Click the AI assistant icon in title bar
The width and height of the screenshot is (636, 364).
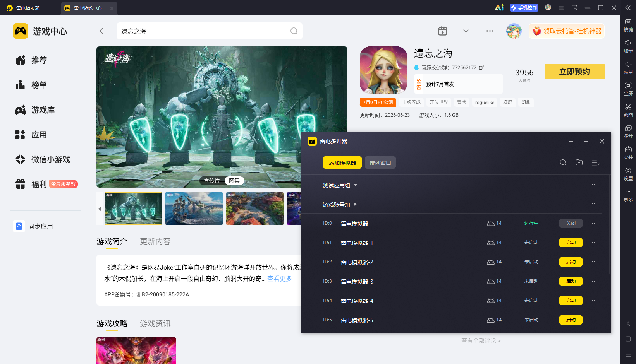point(499,8)
